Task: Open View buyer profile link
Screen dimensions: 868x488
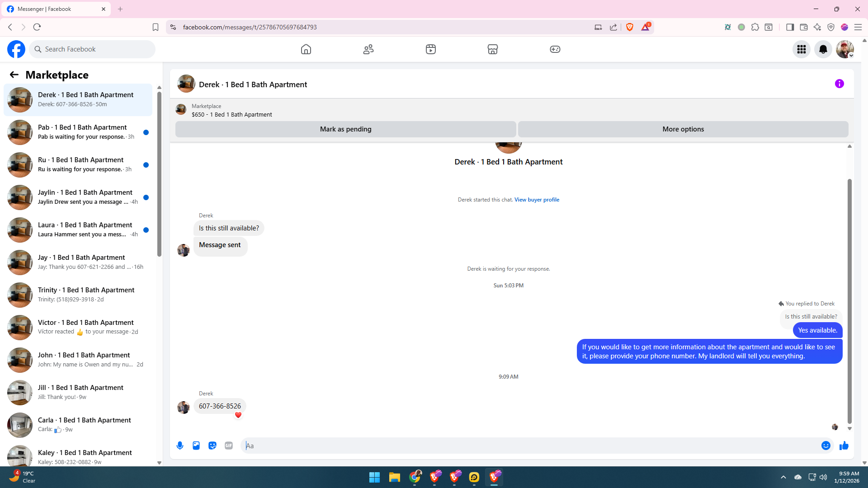Action: coord(537,200)
